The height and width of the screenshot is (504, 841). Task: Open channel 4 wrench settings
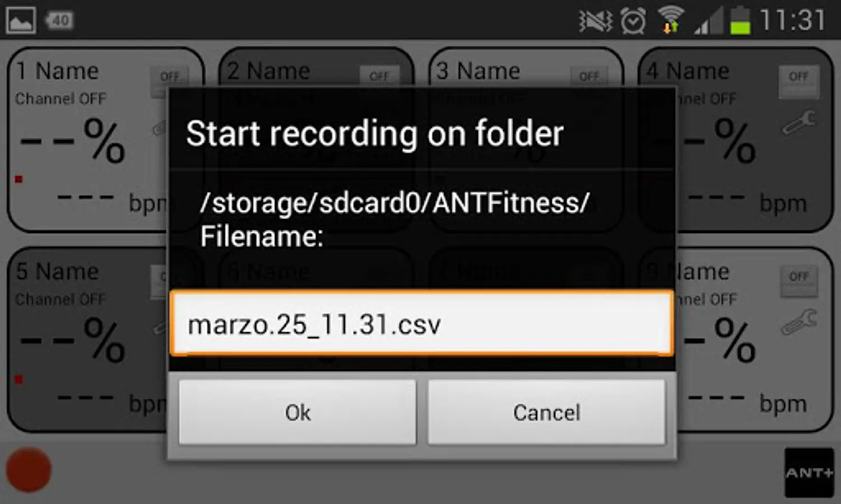pyautogui.click(x=799, y=123)
